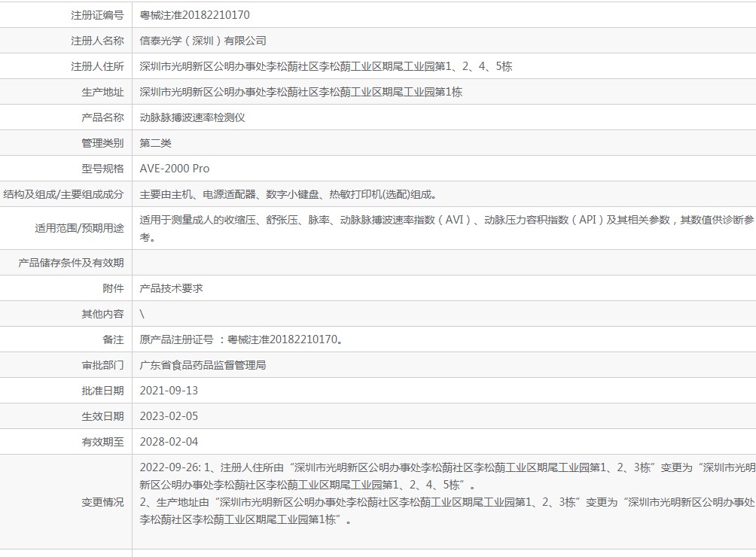Select the approval department 广东省食品药品监督管理局
Viewport: 756px width, 557px height.
click(203, 365)
